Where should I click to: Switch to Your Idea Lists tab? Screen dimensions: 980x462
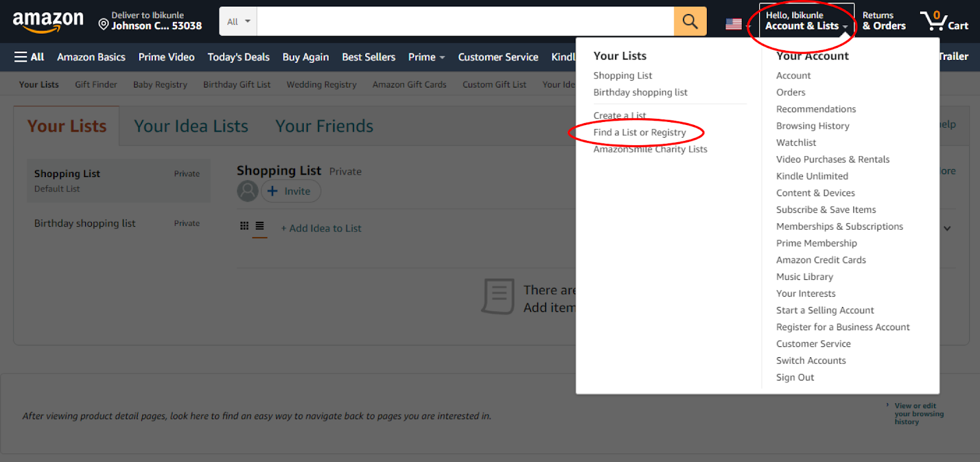(191, 126)
